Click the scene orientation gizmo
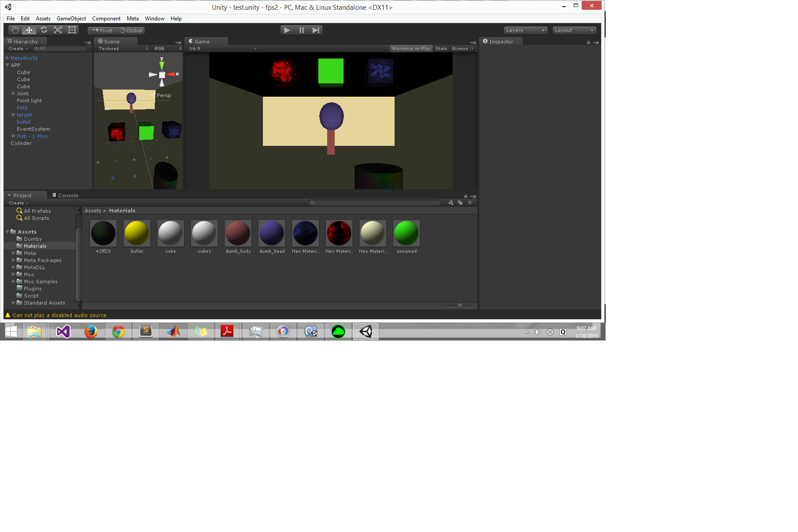 coord(162,74)
